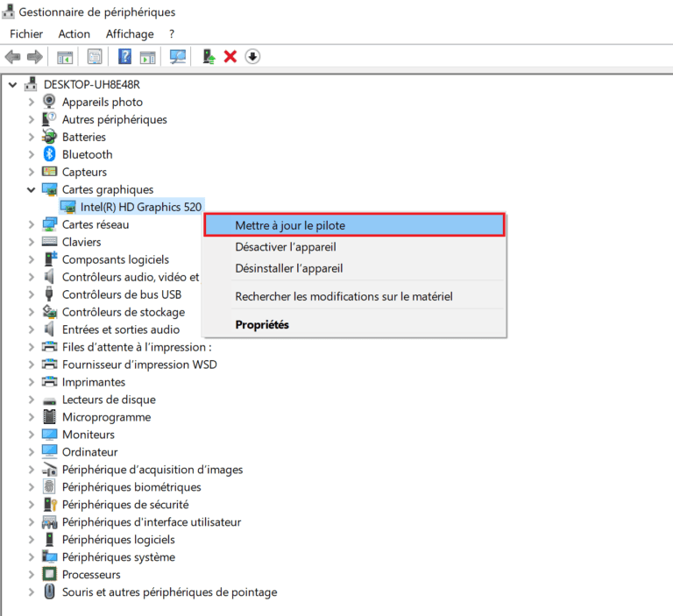Click the show/hide console tree toolbar icon
The width and height of the screenshot is (673, 616).
[65, 57]
